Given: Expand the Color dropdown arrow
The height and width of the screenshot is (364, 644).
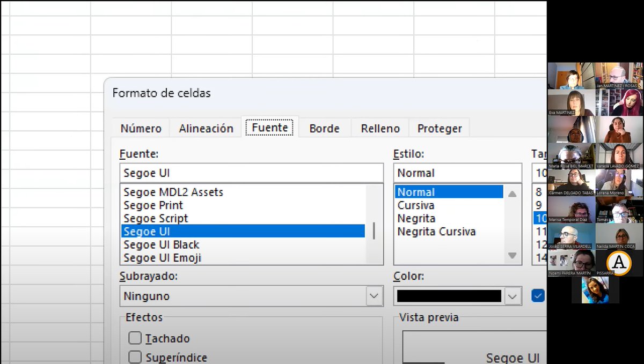Looking at the screenshot, I should (513, 296).
